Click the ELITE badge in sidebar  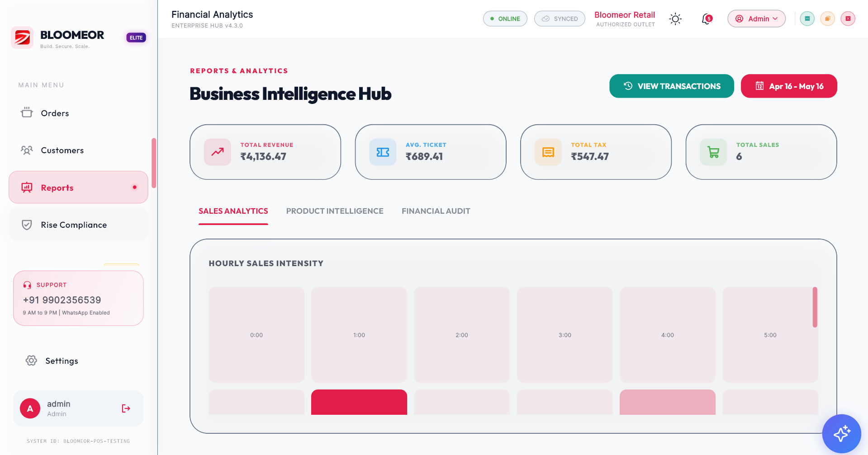tap(136, 38)
